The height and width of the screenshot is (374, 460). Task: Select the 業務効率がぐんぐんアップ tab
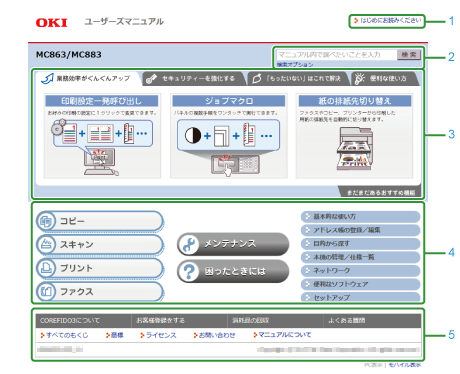pyautogui.click(x=87, y=79)
